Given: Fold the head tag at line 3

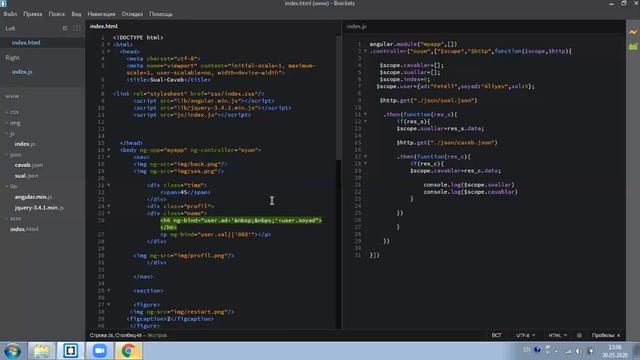Looking at the screenshot, I should click(x=109, y=51).
